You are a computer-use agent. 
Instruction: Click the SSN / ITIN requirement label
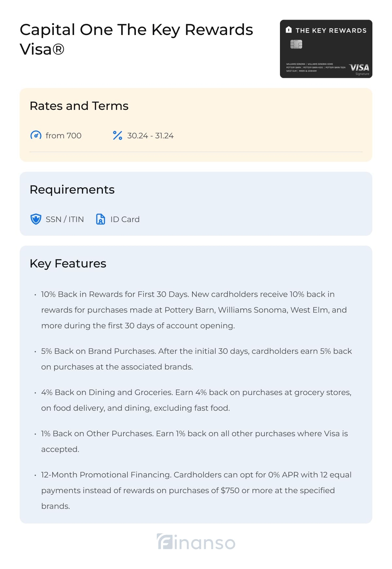[x=65, y=219]
